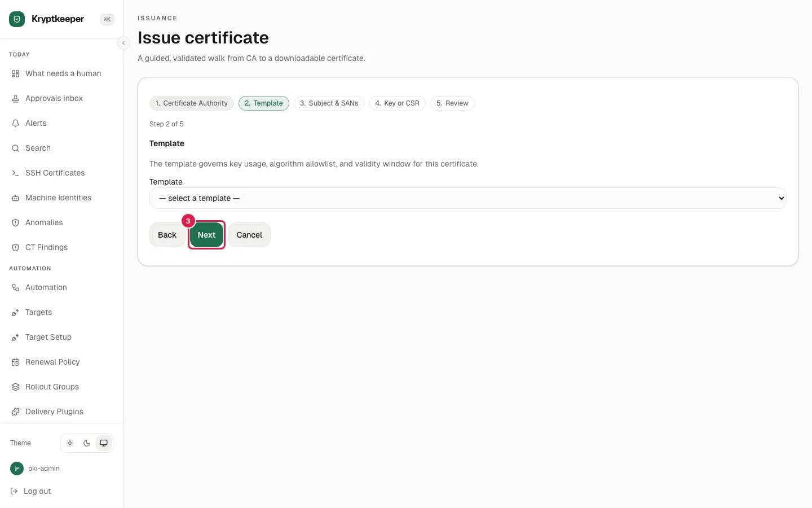The image size is (812, 508).
Task: Click the Machine Identities robot icon
Action: tap(16, 198)
